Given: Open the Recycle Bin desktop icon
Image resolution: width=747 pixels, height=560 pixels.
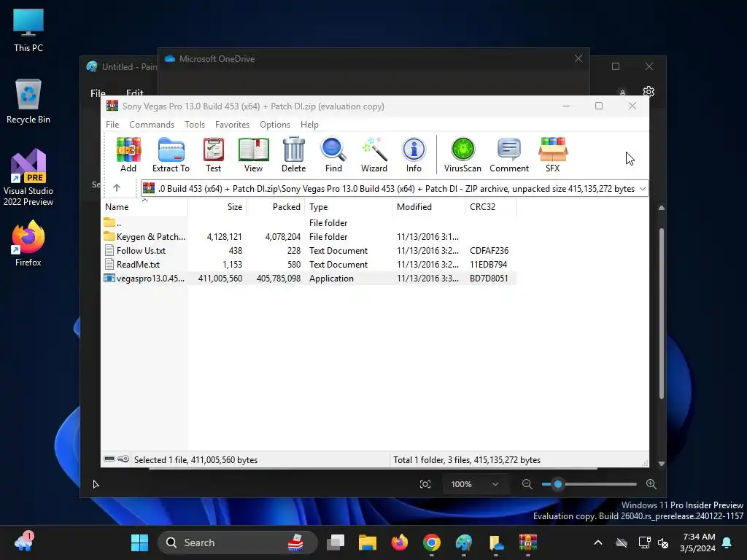Looking at the screenshot, I should pyautogui.click(x=28, y=101).
